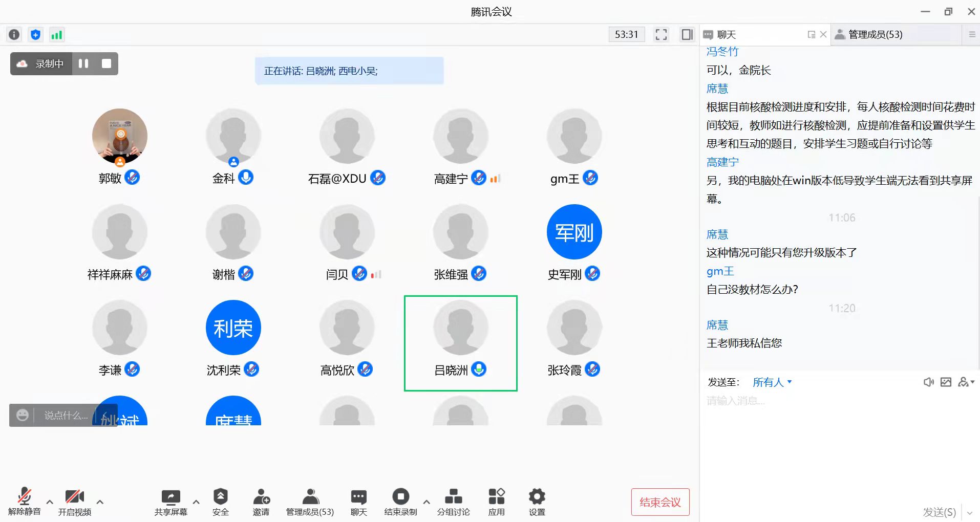Viewport: 980px width, 522px height.
Task: Enter fullscreen mode using the fullscreen icon
Action: pyautogui.click(x=661, y=35)
